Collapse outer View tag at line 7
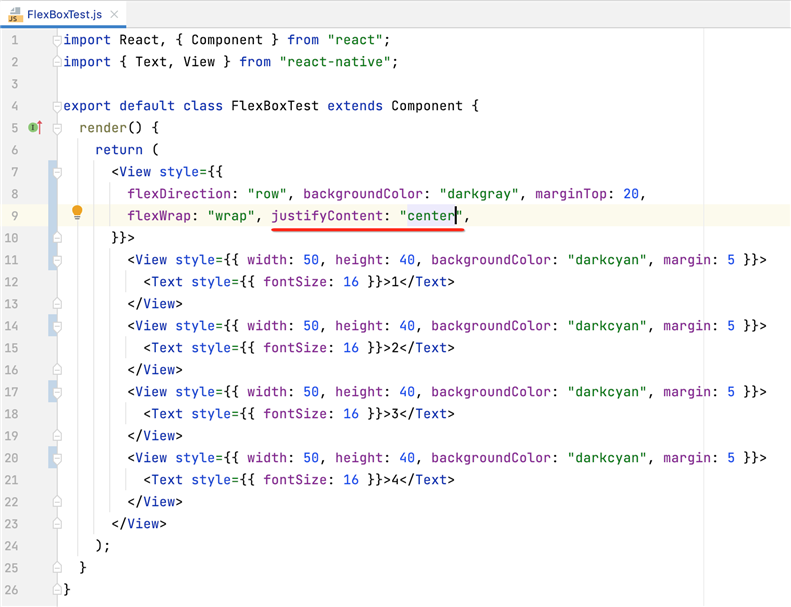Image resolution: width=791 pixels, height=607 pixels. (57, 172)
